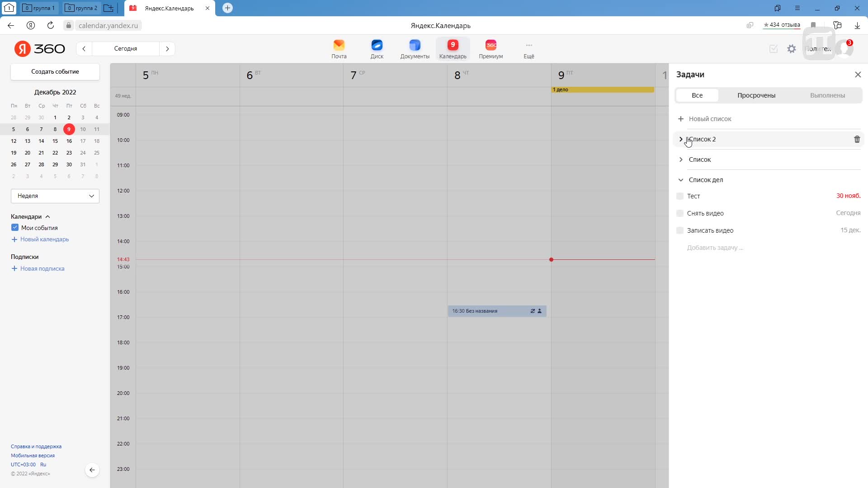Click the Сегодня button
868x488 pixels.
[126, 49]
